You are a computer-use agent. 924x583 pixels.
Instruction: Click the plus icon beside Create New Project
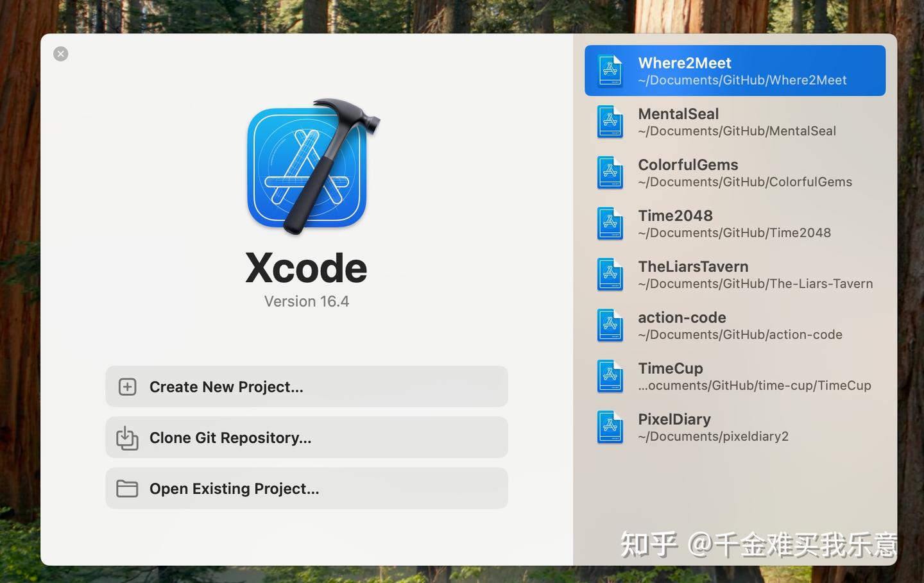click(x=128, y=387)
